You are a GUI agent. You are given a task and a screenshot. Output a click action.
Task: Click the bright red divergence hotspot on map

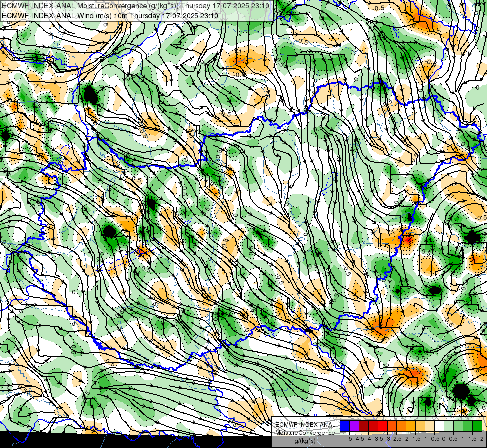(408, 240)
